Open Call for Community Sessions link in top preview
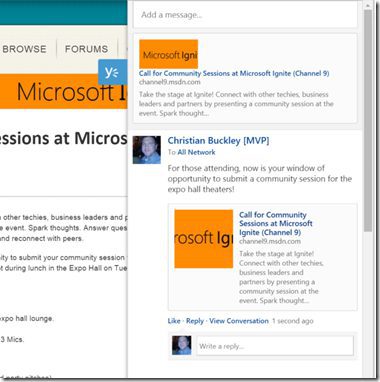This screenshot has width=380, height=382. point(234,73)
